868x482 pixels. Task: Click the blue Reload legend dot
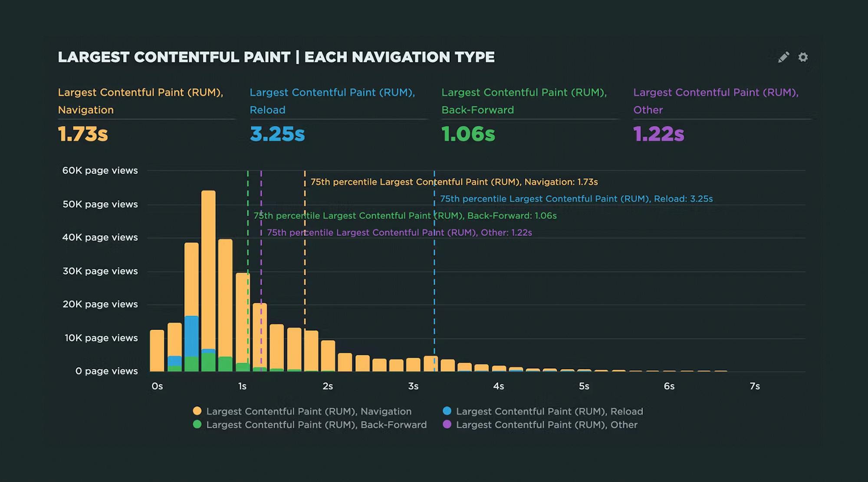coord(447,411)
